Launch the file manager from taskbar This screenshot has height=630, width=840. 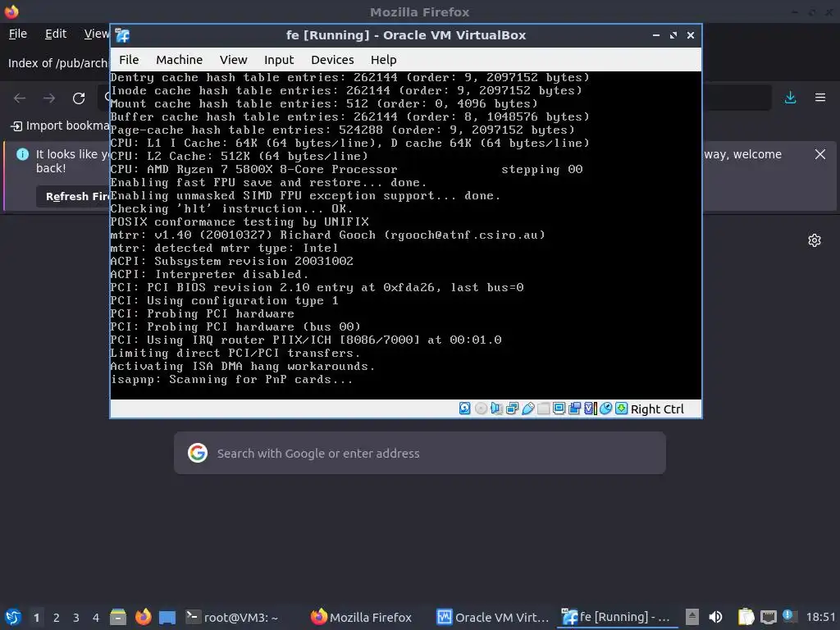click(118, 617)
